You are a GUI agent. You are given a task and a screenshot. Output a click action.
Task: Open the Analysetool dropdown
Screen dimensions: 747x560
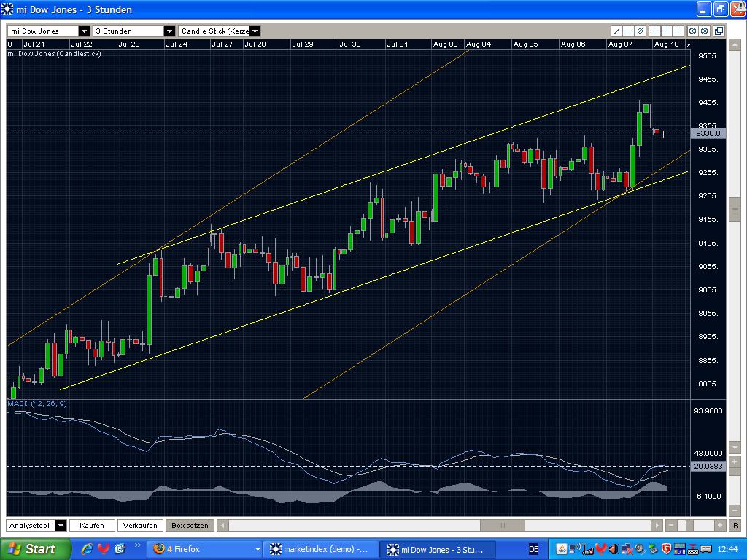tap(36, 525)
